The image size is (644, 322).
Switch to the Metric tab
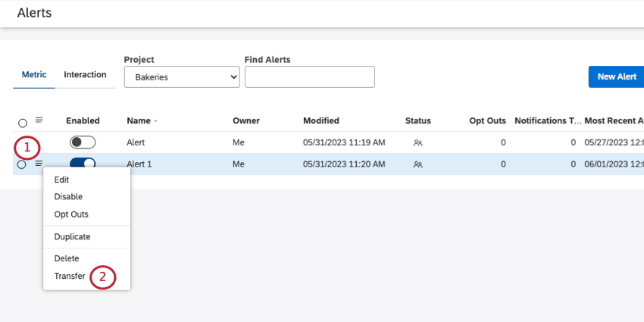click(x=34, y=75)
